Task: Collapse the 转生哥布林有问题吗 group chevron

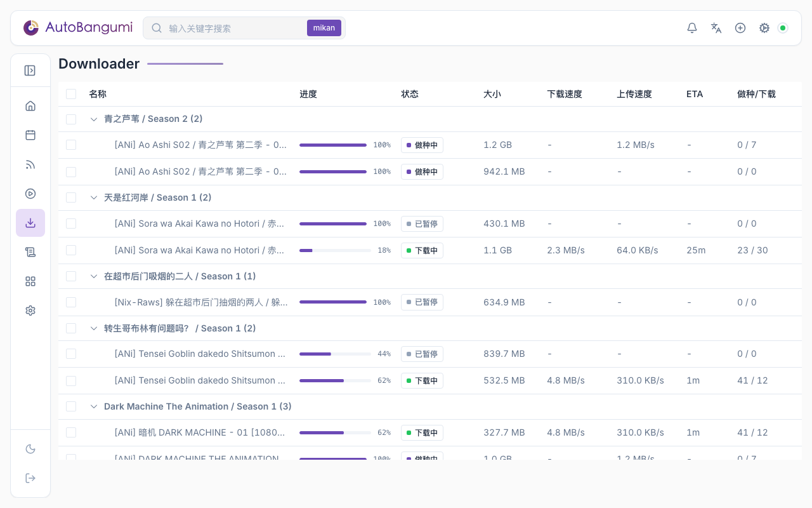Action: pyautogui.click(x=94, y=328)
